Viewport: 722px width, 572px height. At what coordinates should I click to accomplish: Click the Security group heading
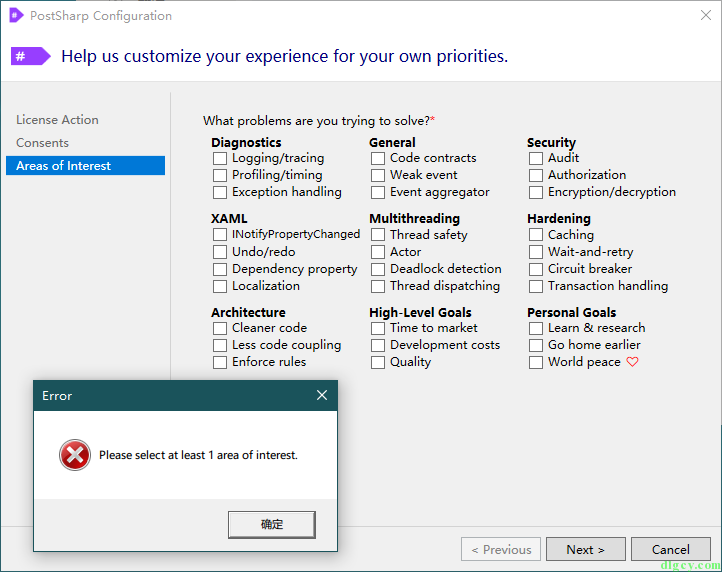click(551, 143)
